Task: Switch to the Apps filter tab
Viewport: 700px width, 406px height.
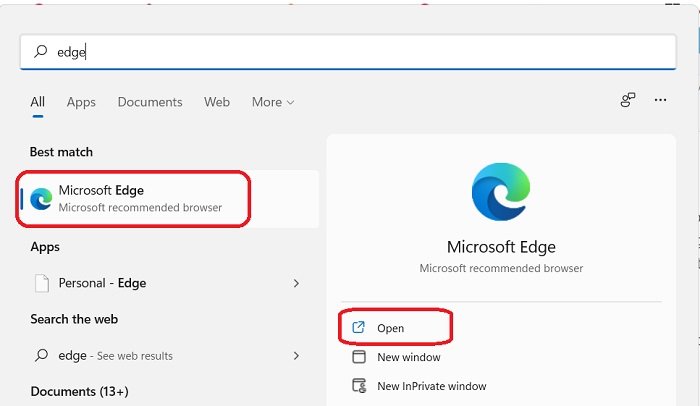Action: 81,102
